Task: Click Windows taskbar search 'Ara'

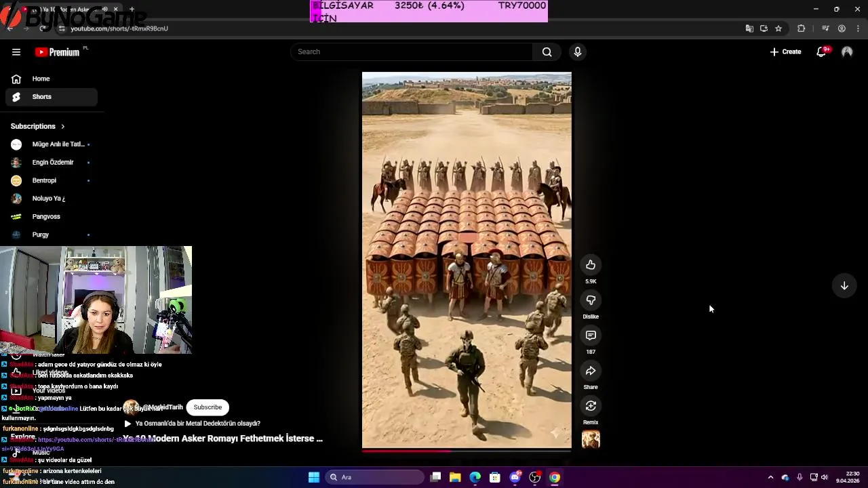Action: pyautogui.click(x=373, y=477)
